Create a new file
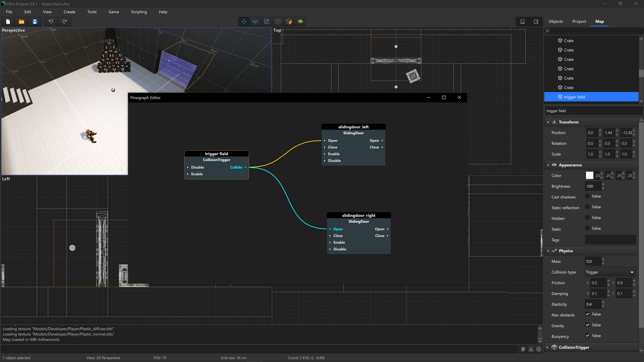 [8, 22]
